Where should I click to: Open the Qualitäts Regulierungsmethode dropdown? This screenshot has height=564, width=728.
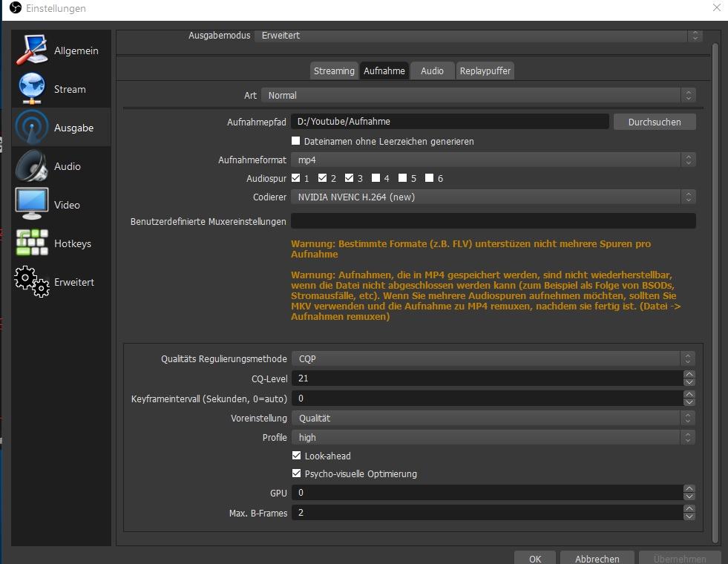pos(493,358)
